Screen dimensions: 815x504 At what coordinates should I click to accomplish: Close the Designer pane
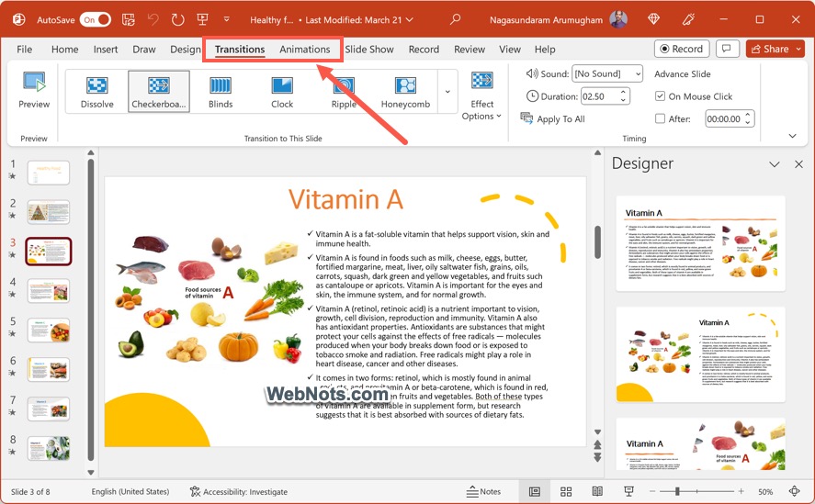pyautogui.click(x=798, y=164)
